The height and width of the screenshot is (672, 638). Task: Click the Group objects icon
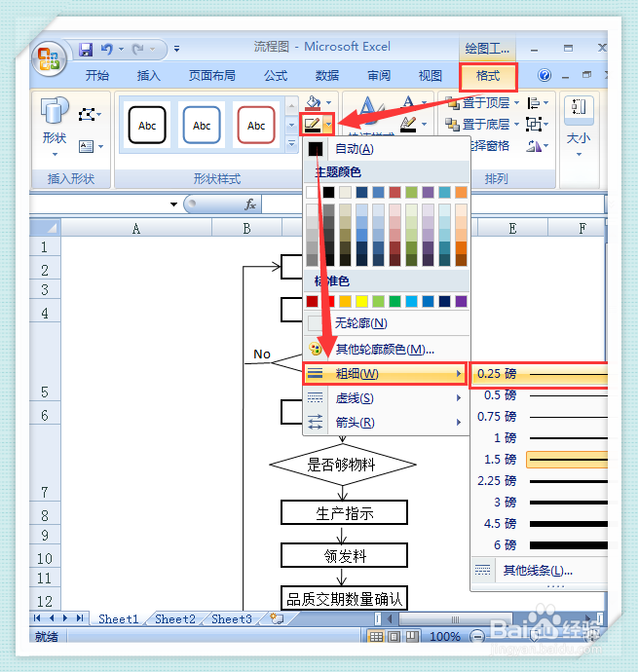[x=534, y=125]
